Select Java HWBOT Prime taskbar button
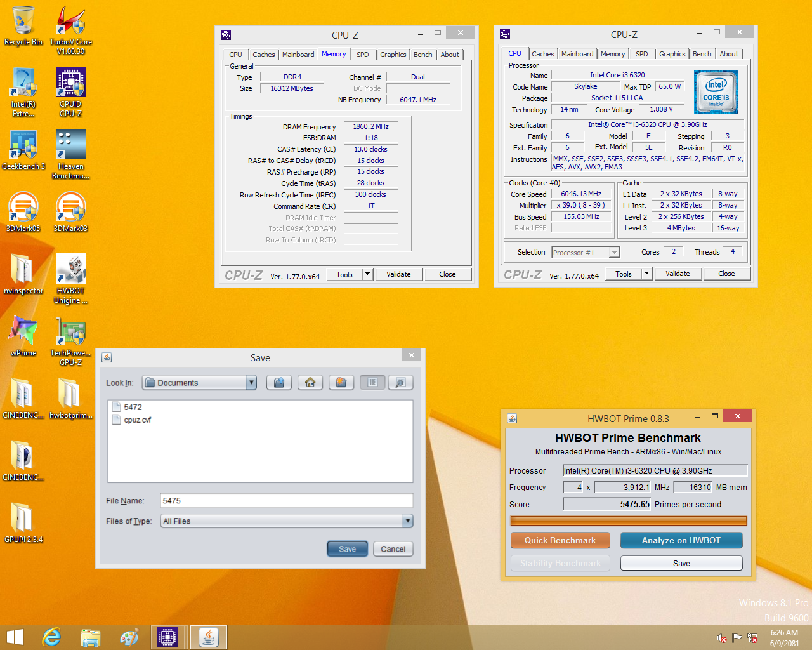This screenshot has width=812, height=650. (209, 637)
